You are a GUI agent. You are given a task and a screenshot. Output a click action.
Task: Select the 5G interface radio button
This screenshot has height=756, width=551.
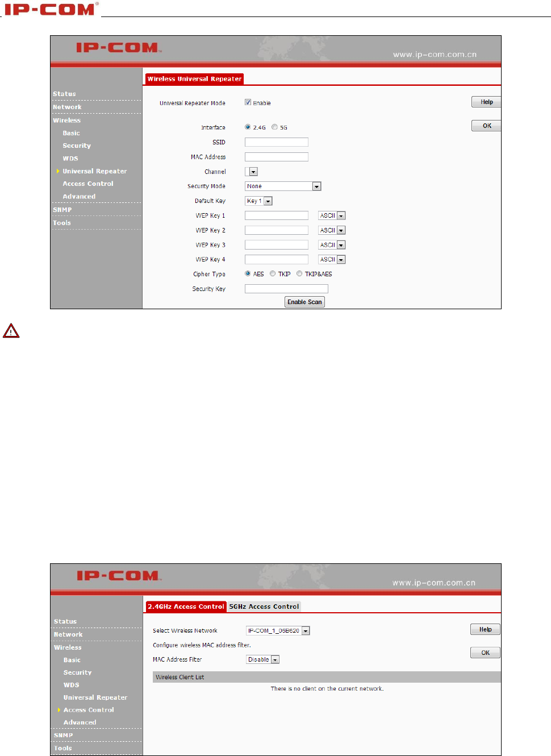coord(274,127)
